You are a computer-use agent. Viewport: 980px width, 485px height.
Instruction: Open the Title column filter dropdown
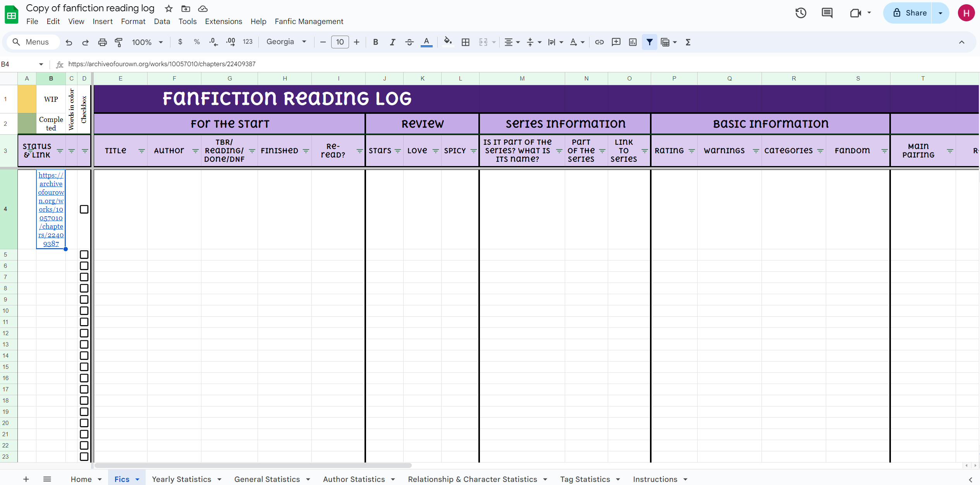coord(141,151)
